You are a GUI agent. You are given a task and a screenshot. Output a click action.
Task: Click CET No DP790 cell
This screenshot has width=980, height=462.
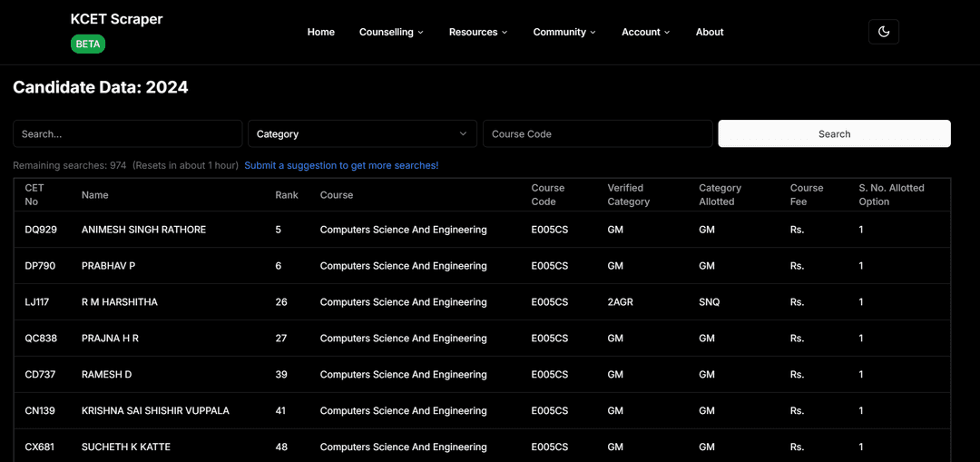click(41, 266)
